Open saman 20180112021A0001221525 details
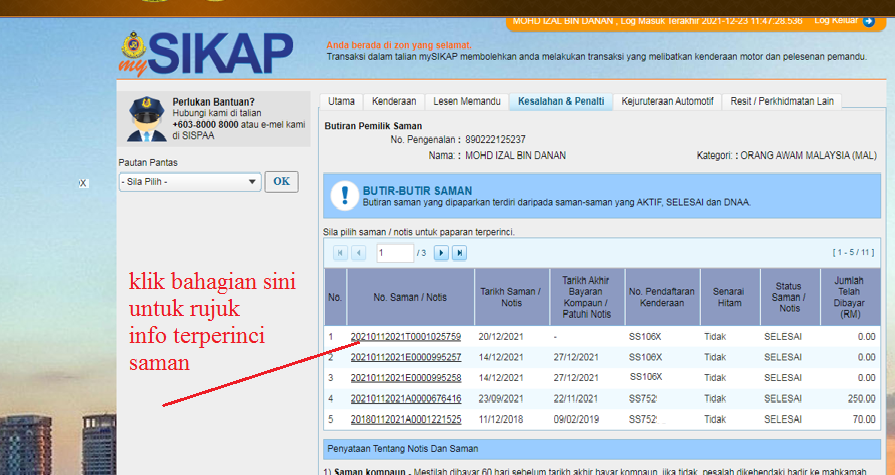The width and height of the screenshot is (895, 475). [x=406, y=419]
